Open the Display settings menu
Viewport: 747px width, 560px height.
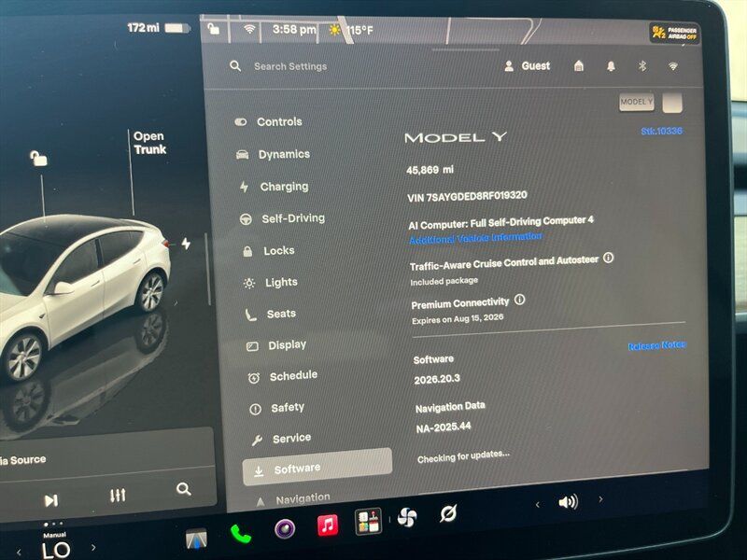click(276, 345)
